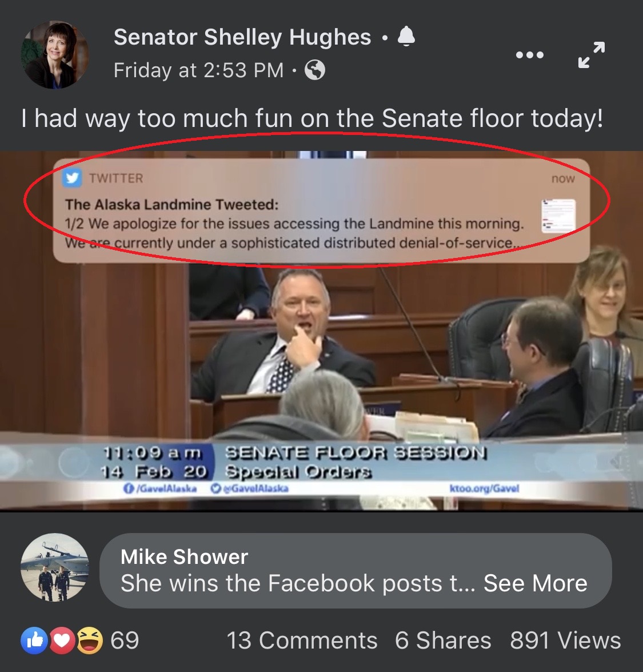The image size is (643, 672).
Task: Open the Alaska Landmine tweet notification banner
Action: pos(321,210)
